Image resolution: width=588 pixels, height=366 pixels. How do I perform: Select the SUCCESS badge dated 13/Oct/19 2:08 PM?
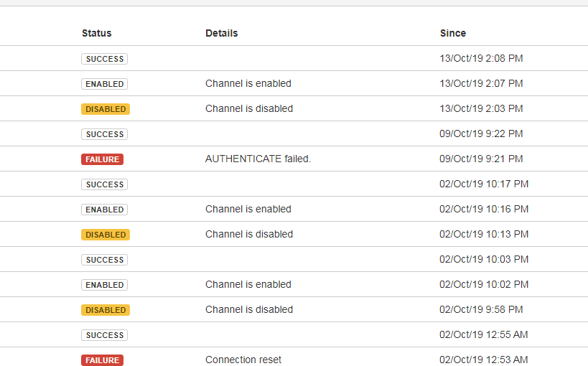coord(105,59)
